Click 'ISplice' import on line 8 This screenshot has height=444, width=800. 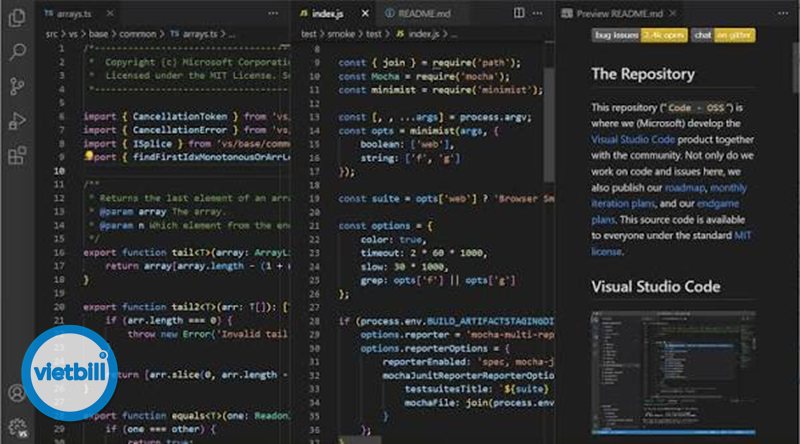(152, 144)
